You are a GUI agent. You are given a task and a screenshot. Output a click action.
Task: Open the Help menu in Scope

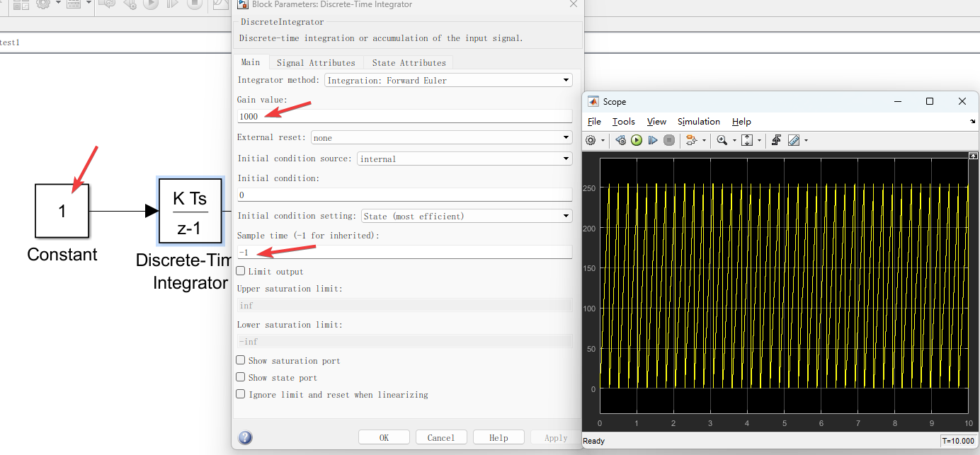point(741,122)
